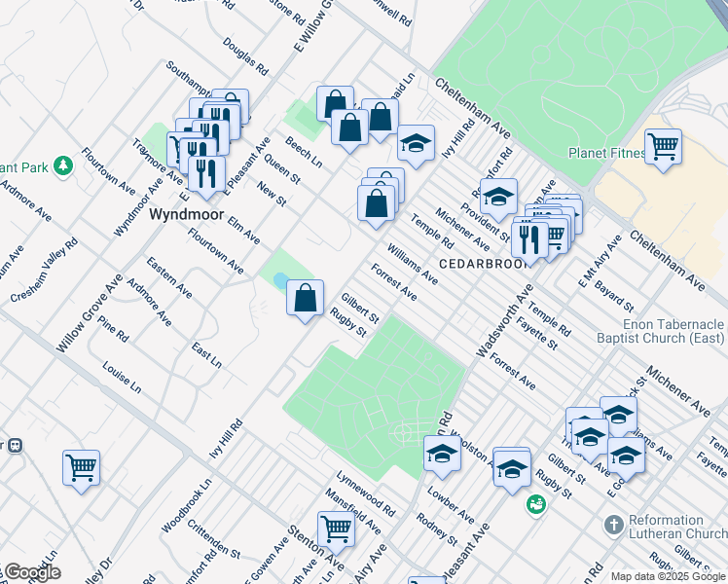The width and height of the screenshot is (728, 584).
Task: Click the Michener Ave label near Temple Rd
Action: [x=462, y=230]
